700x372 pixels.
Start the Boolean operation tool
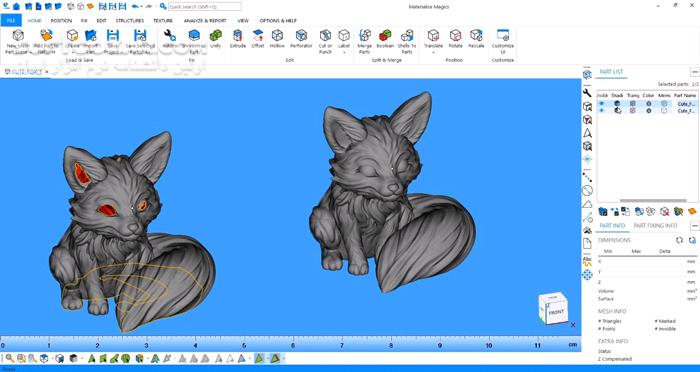coord(385,39)
